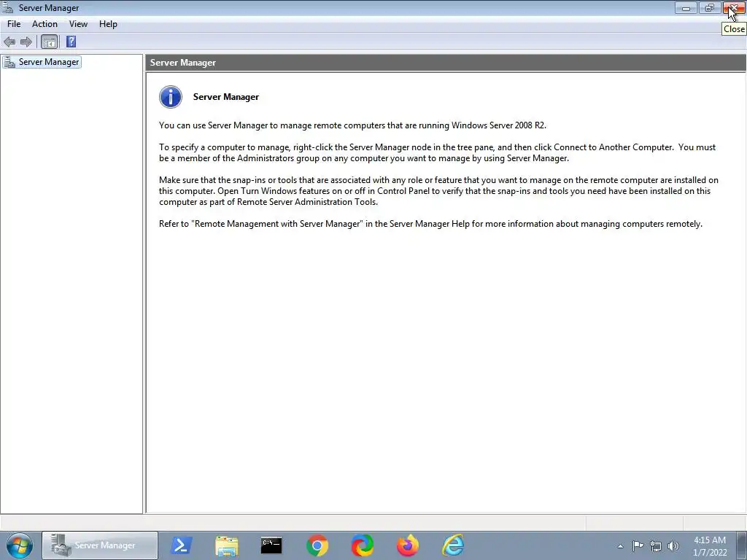Click the Action Center flag icon
Screen dimensions: 747x560
click(638, 545)
